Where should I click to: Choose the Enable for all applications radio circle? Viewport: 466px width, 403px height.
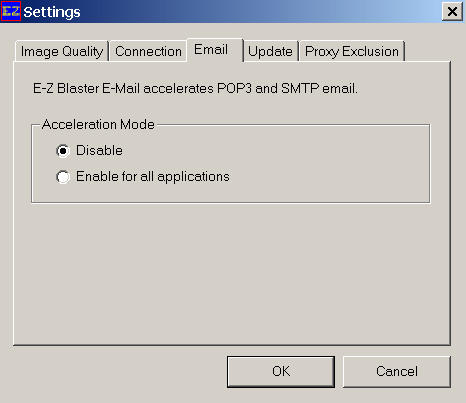63,177
